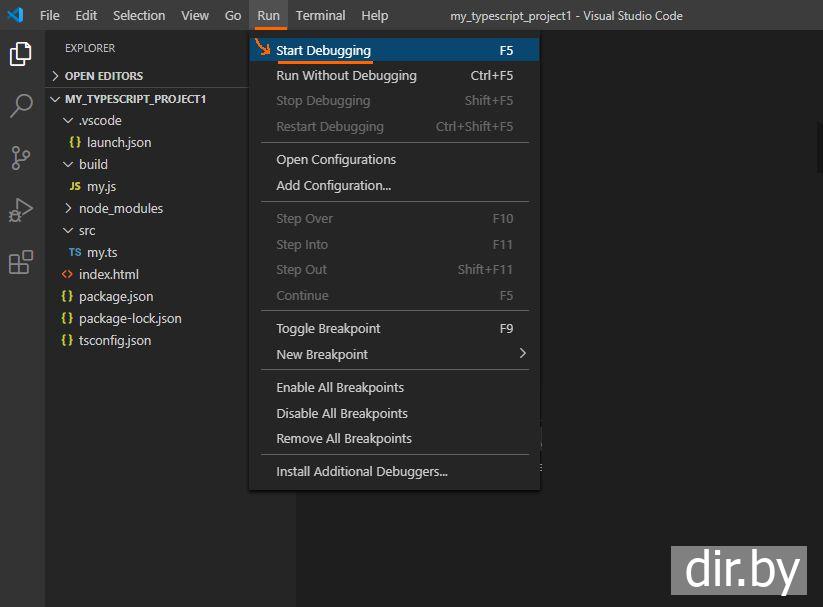
Task: Open the Extensions view icon
Action: (20, 263)
